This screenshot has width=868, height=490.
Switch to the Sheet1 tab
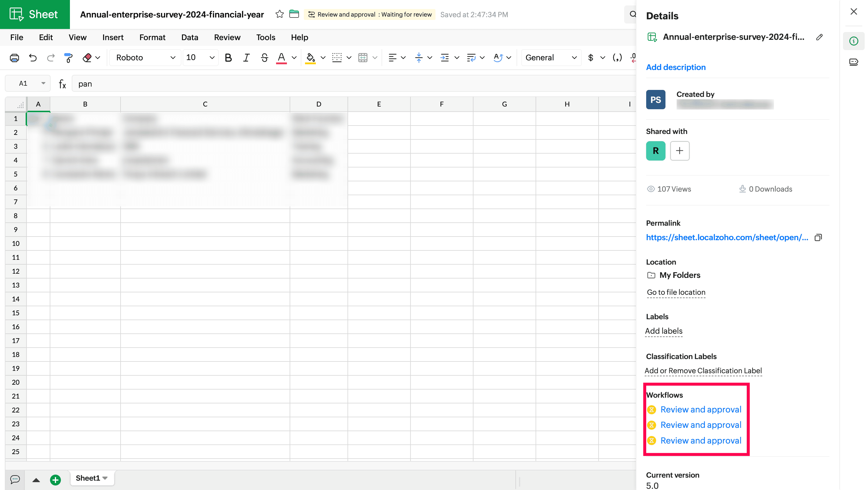point(88,478)
